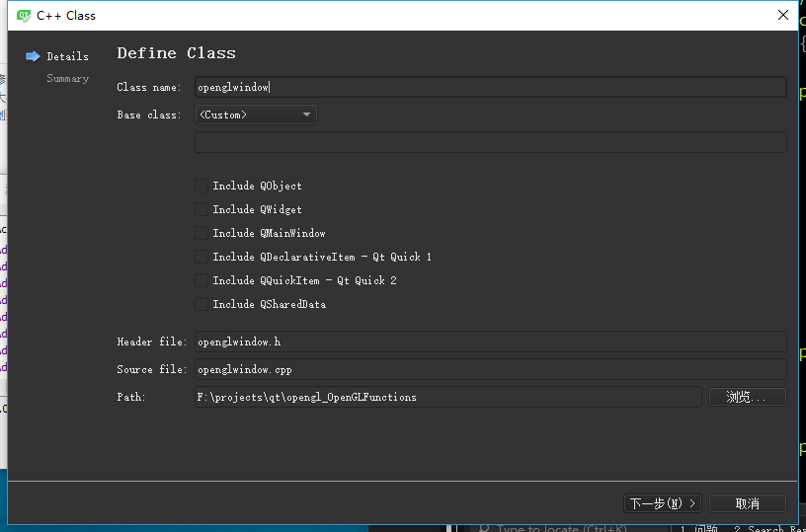Open the Base class dropdown
Viewport: 806px width, 532px height.
(x=256, y=114)
